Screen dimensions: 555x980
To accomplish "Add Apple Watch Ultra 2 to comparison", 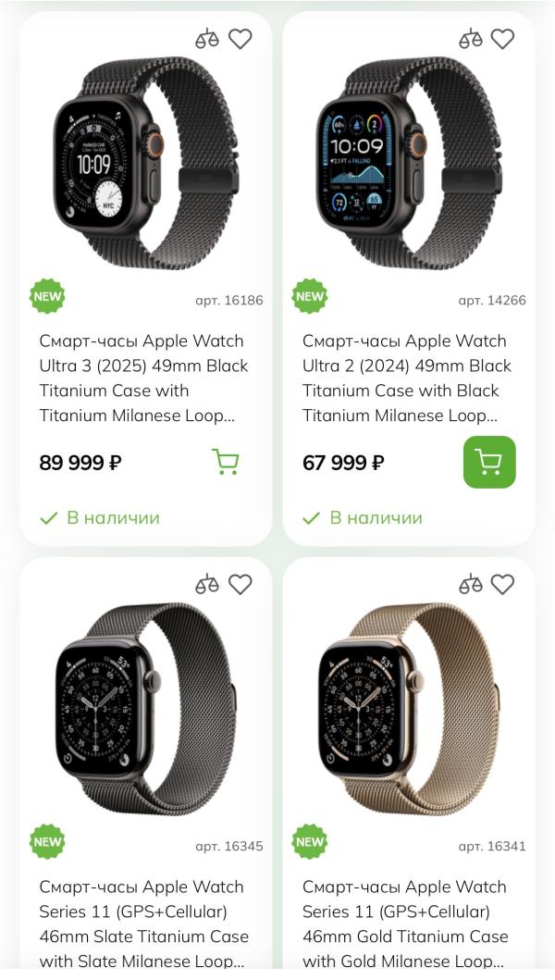I will pyautogui.click(x=471, y=39).
